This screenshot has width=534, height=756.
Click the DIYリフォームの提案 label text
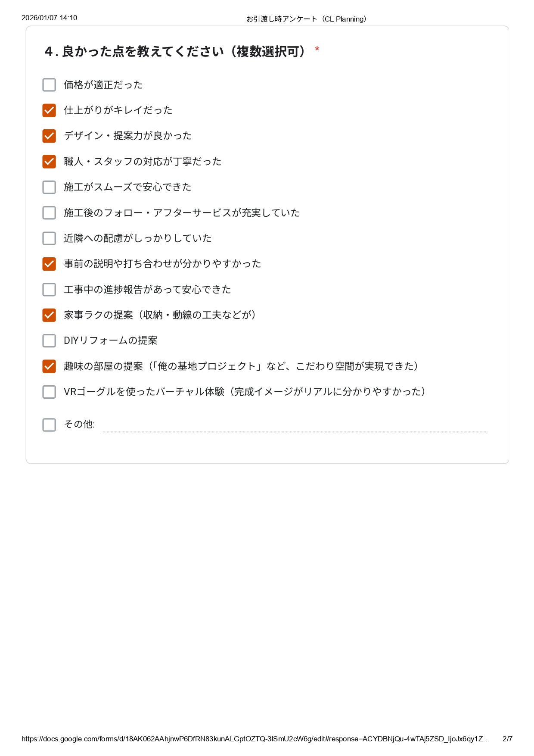[x=111, y=341]
